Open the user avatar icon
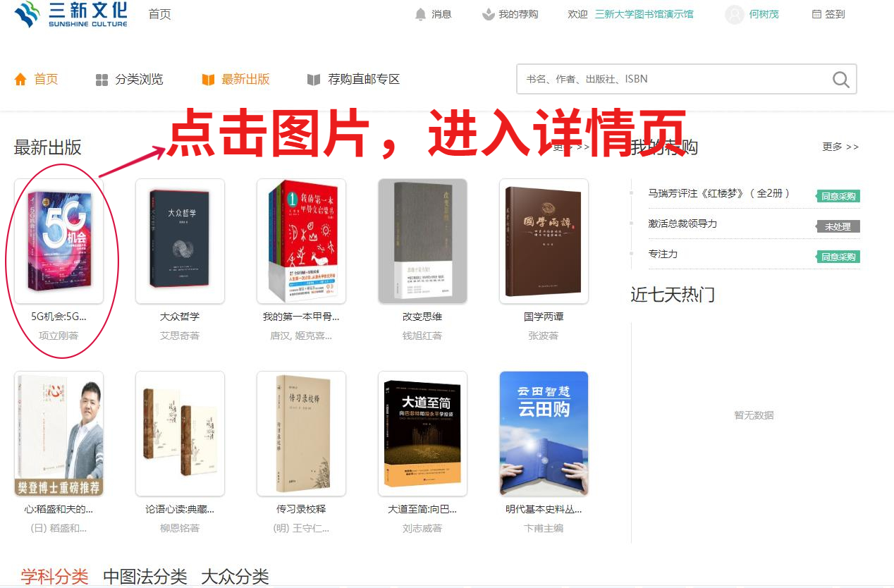 (x=735, y=14)
